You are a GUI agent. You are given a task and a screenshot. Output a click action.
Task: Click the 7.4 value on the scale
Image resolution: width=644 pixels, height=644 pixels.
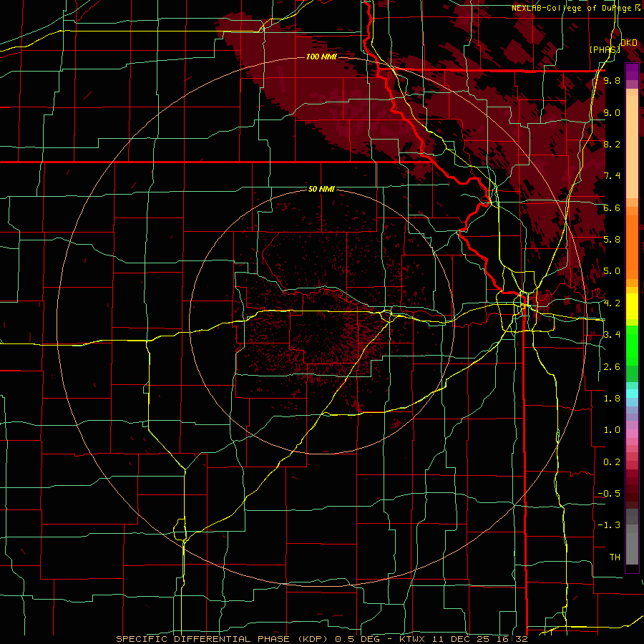point(612,176)
